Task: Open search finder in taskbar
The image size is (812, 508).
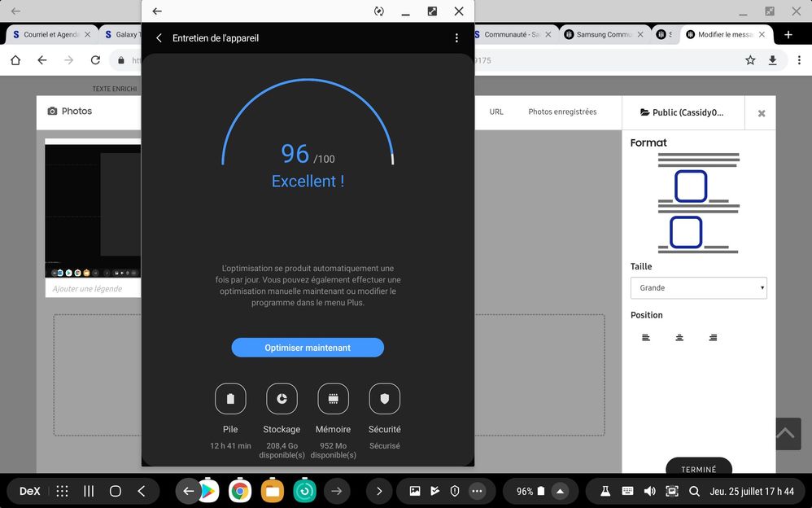Action: (694, 491)
